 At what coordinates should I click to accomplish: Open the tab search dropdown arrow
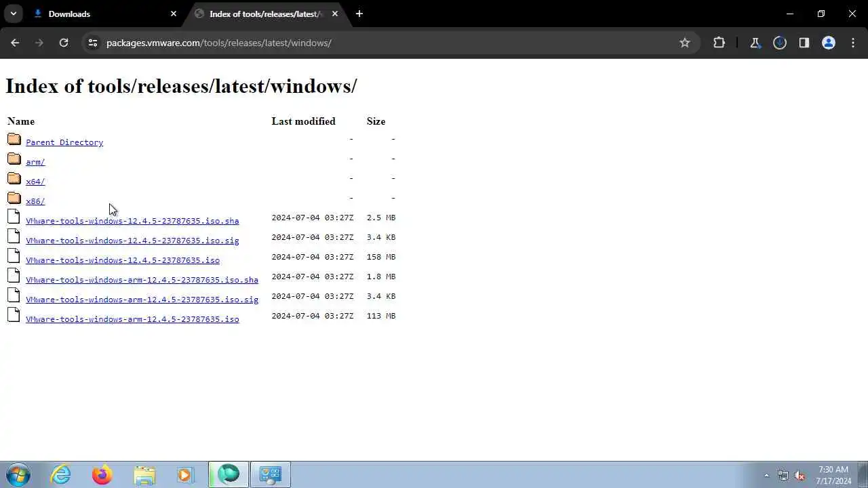(13, 14)
